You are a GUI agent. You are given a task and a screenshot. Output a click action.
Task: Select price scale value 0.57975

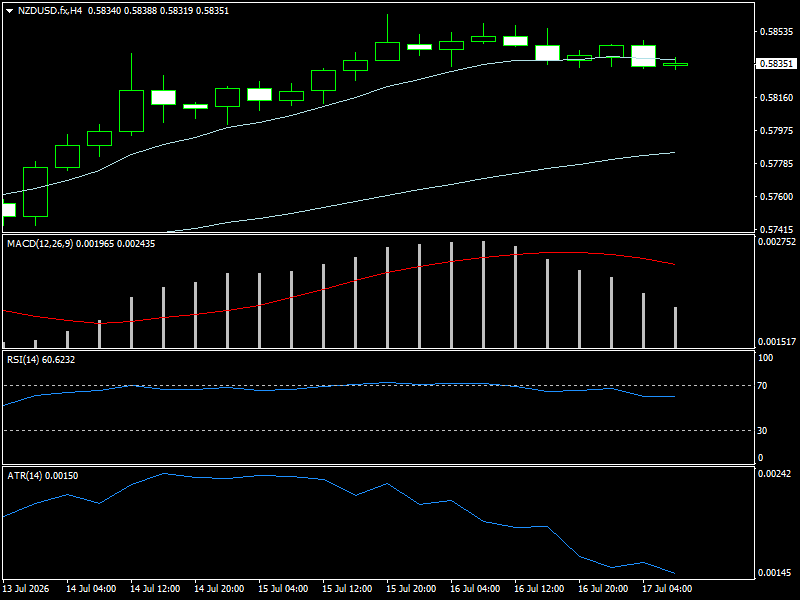777,131
